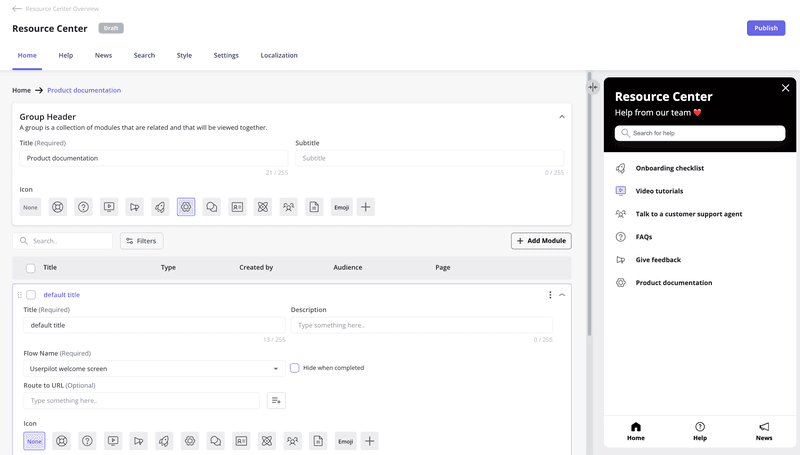Close the Resource Center preview
The width and height of the screenshot is (800, 455).
point(785,88)
